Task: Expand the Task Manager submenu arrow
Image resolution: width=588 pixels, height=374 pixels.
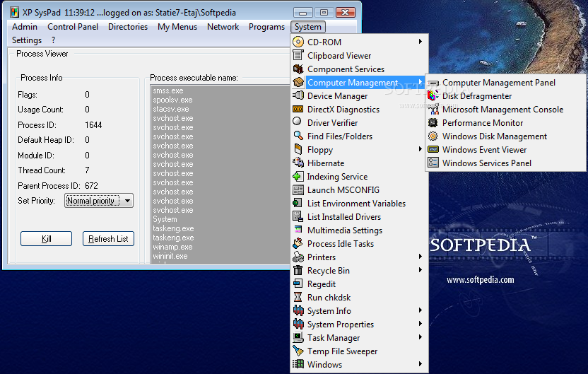Action: [421, 337]
